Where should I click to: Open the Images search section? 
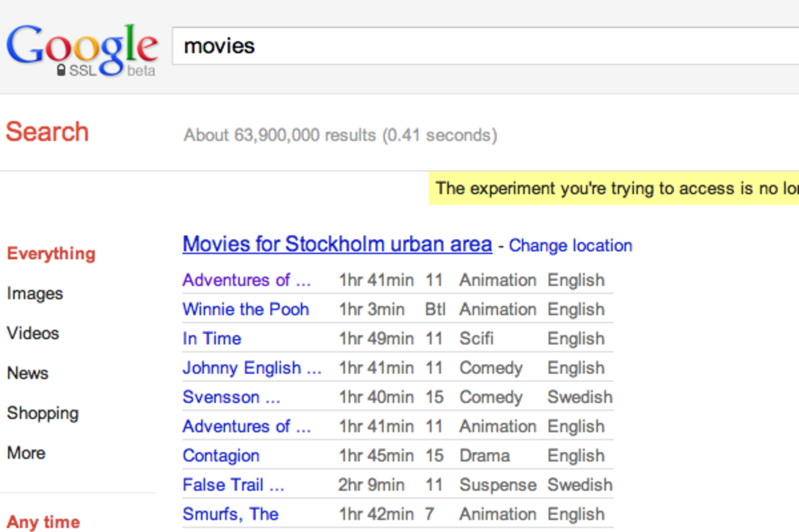pyautogui.click(x=34, y=293)
